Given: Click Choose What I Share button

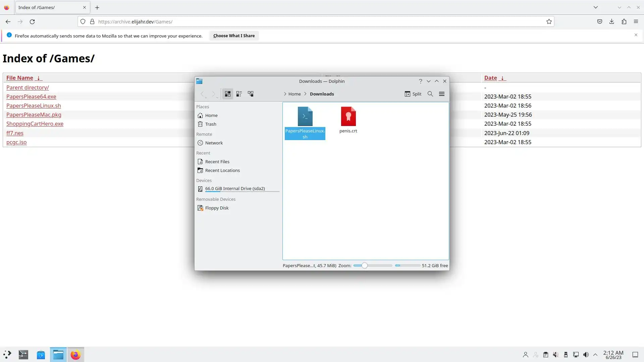Looking at the screenshot, I should click(234, 36).
